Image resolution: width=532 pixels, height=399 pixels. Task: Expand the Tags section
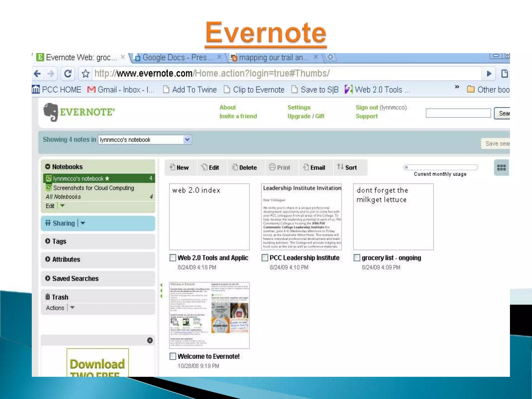pos(48,241)
